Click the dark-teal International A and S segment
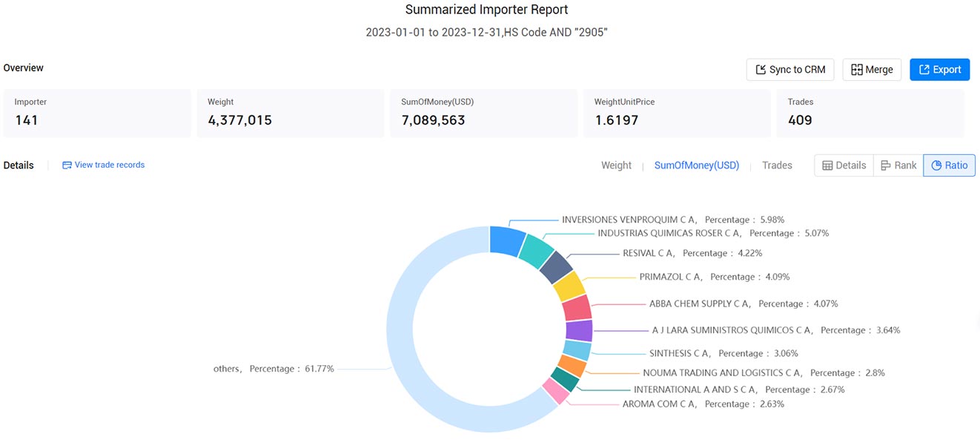The height and width of the screenshot is (440, 980). [x=565, y=380]
